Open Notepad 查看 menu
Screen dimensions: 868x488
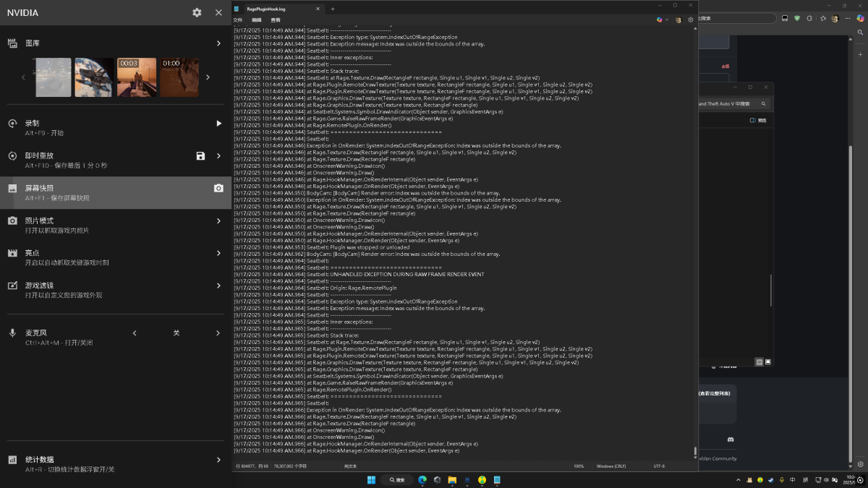tap(276, 20)
